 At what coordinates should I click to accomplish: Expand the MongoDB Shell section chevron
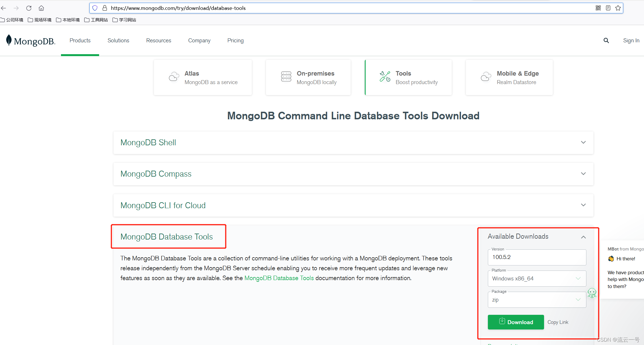(583, 142)
